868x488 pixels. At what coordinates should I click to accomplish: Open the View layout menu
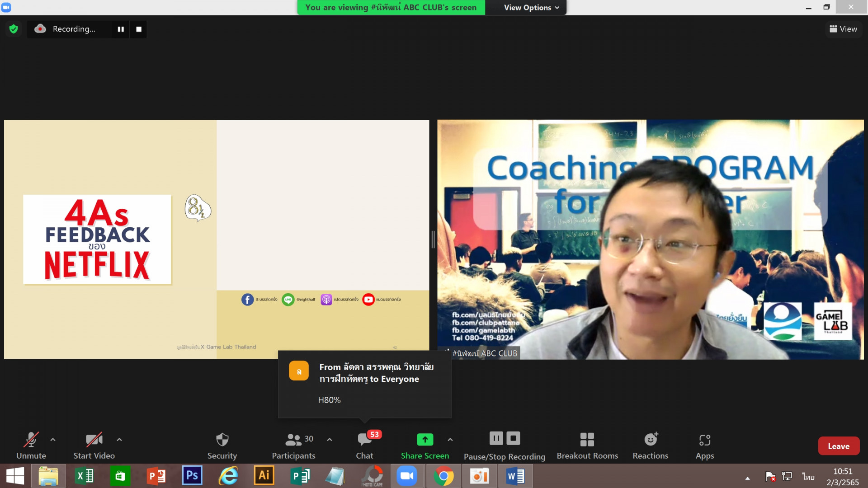(843, 29)
